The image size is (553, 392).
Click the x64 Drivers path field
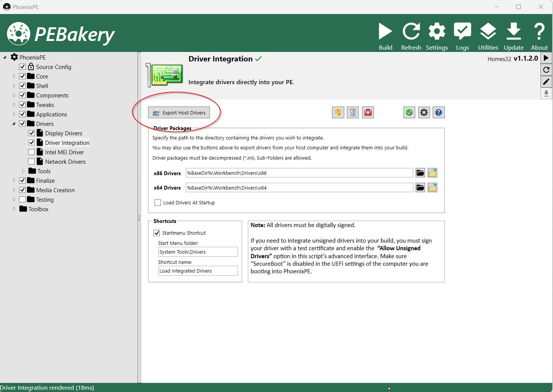tap(299, 188)
